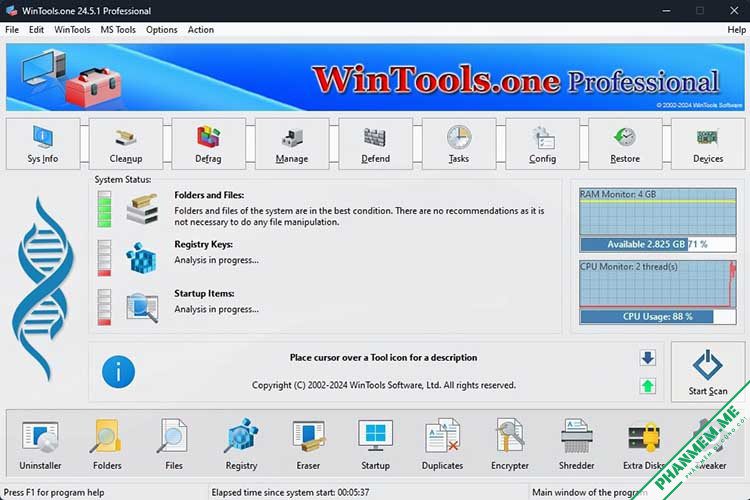The image size is (750, 500).
Task: Click the Folders and Files level indicator
Action: click(x=104, y=209)
